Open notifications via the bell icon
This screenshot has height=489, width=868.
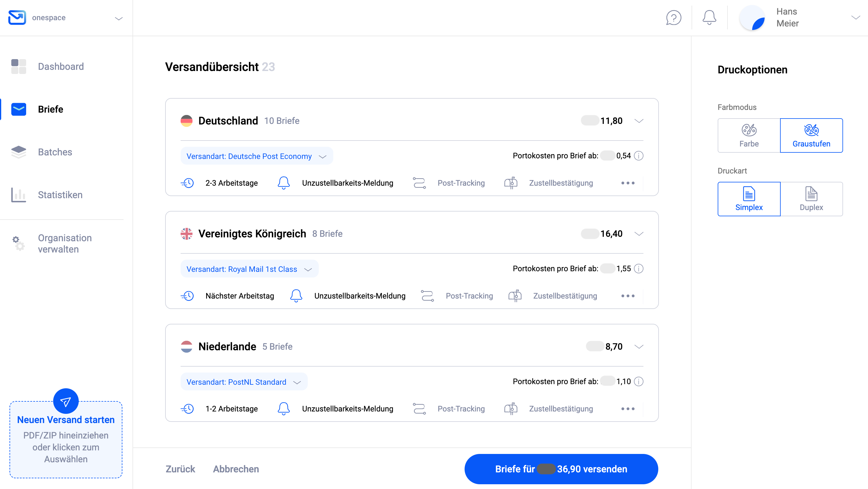tap(709, 18)
